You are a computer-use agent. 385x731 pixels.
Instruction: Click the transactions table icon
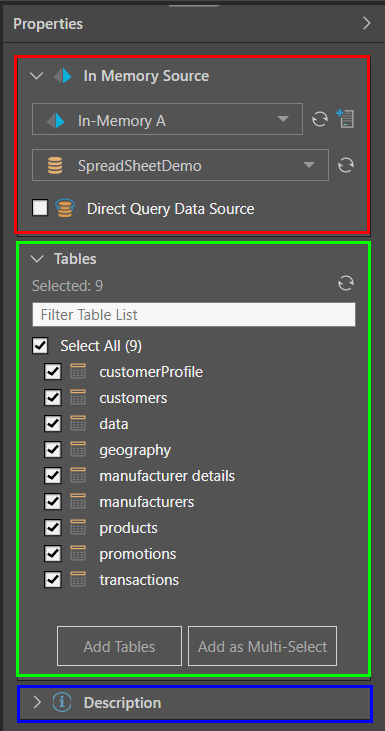click(x=78, y=579)
